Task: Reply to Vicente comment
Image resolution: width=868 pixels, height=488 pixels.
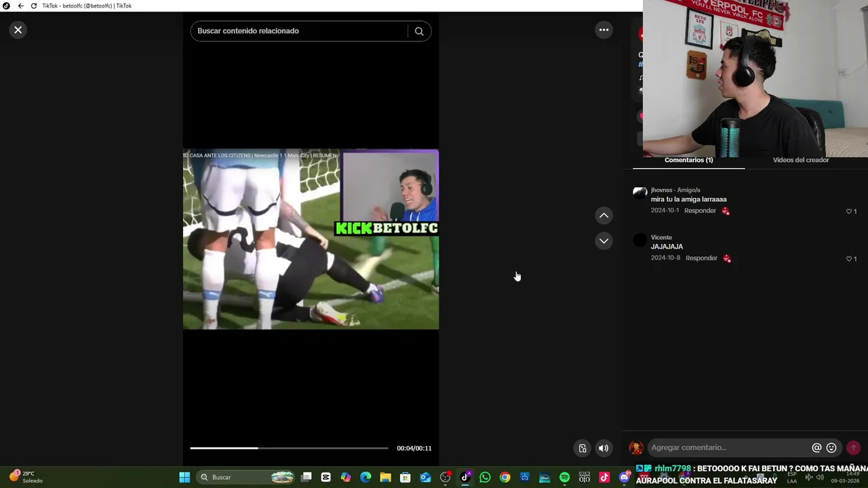Action: pyautogui.click(x=701, y=258)
